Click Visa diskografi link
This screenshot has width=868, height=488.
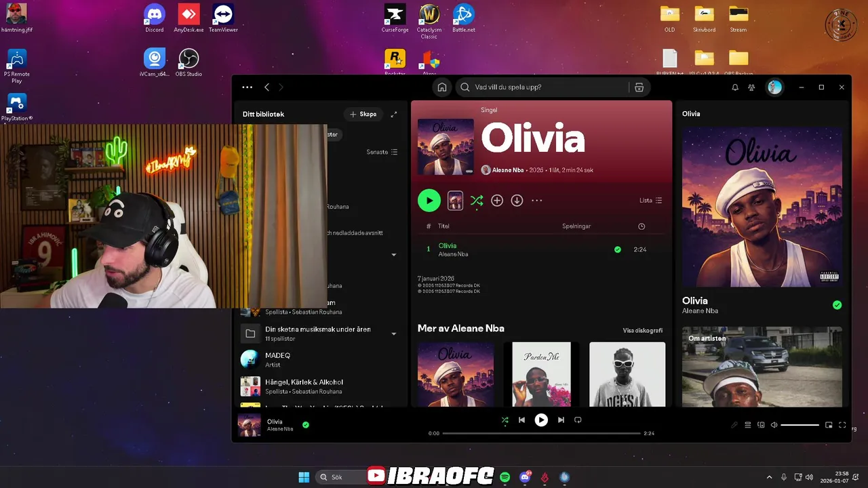tap(643, 331)
